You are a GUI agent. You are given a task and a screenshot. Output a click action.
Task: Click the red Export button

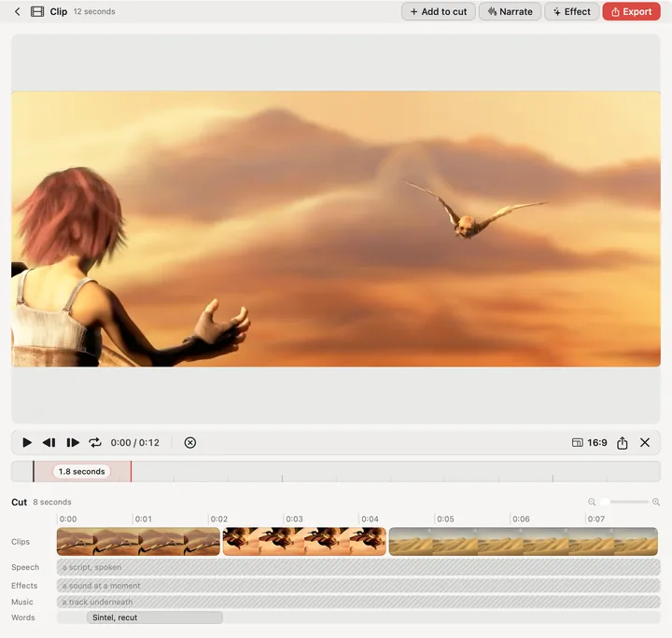[x=631, y=11]
